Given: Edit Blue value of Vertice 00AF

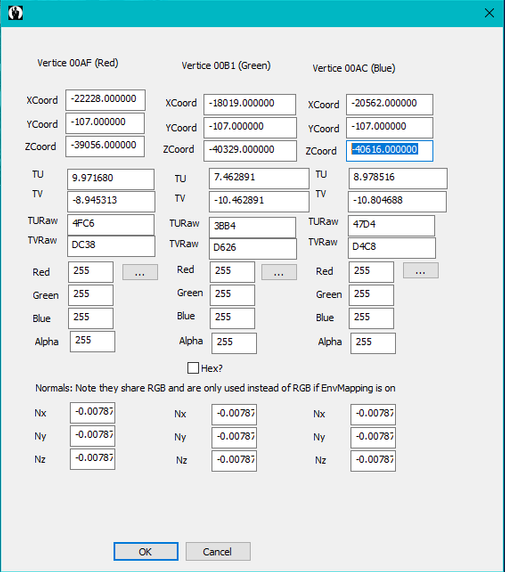Looking at the screenshot, I should pos(90,318).
